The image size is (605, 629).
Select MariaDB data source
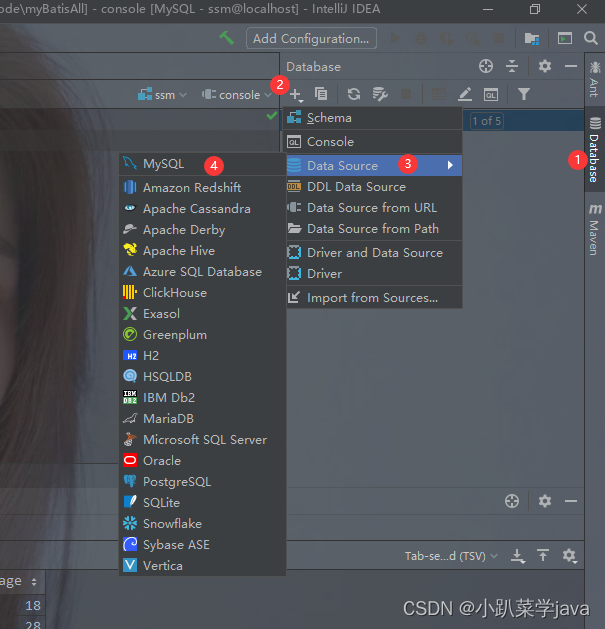(202, 418)
